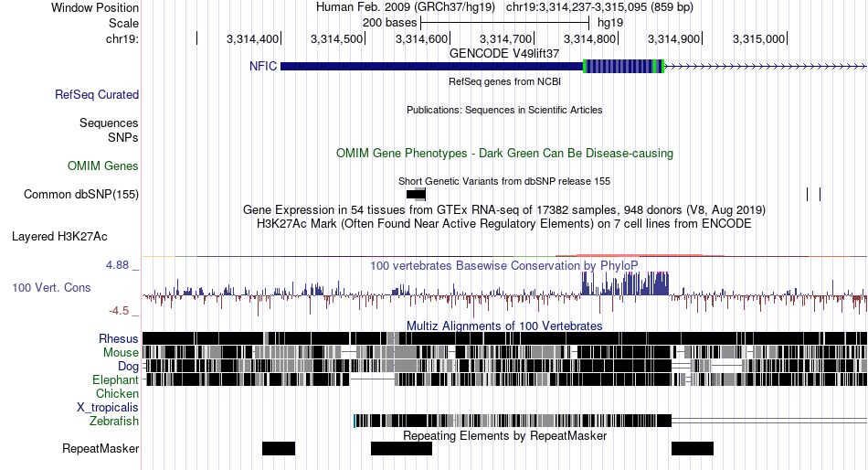Select the X_tropicalis alignment row label
The image size is (868, 470).
(x=108, y=408)
